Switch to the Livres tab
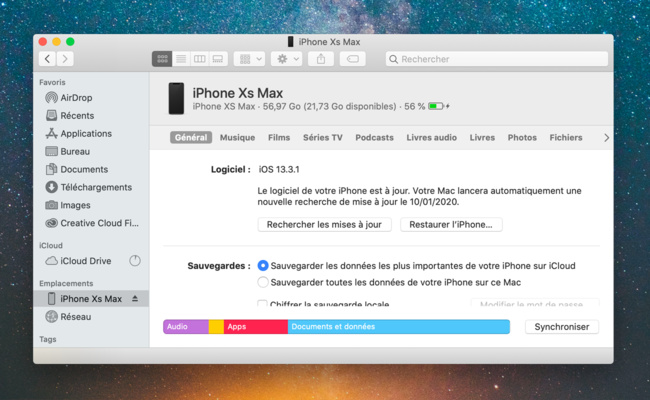Image resolution: width=650 pixels, height=400 pixels. pos(482,138)
